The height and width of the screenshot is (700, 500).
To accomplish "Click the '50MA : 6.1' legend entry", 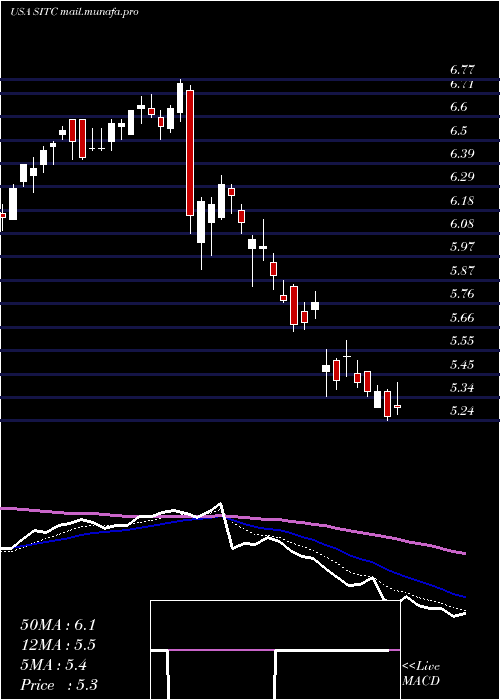I will tap(58, 625).
